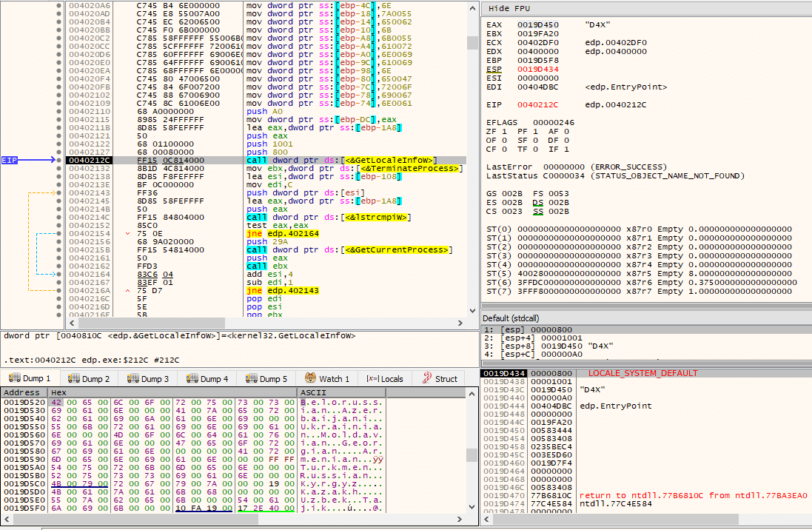This screenshot has width=812, height=530.
Task: Open the Watch 1 tab
Action: coord(327,379)
